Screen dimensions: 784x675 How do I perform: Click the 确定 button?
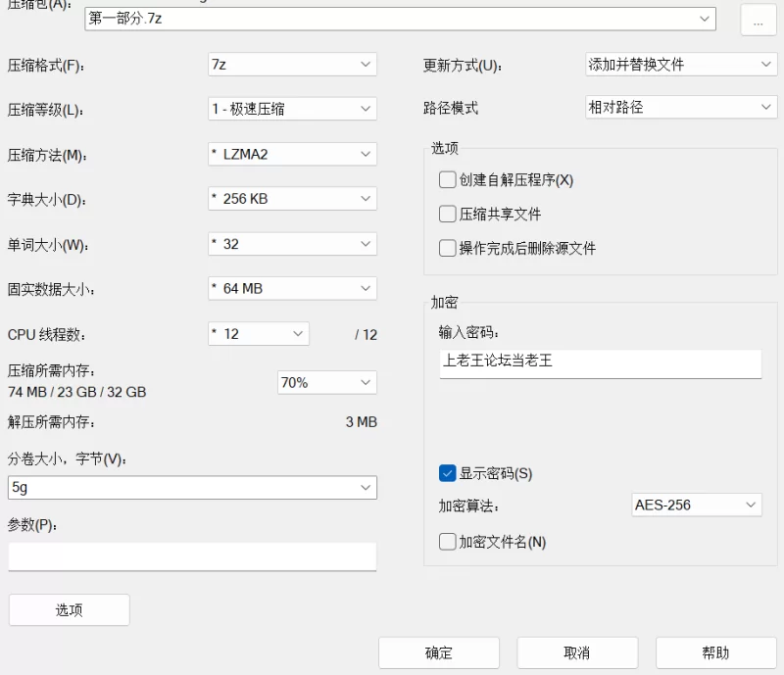439,653
